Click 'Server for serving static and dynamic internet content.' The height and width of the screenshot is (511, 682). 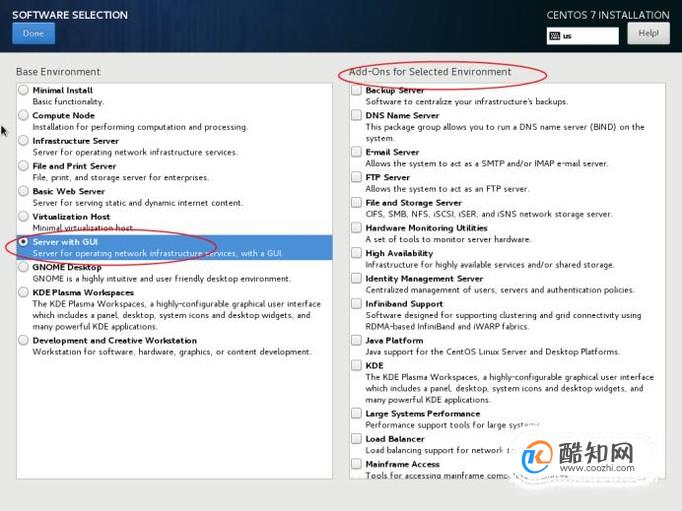(138, 203)
